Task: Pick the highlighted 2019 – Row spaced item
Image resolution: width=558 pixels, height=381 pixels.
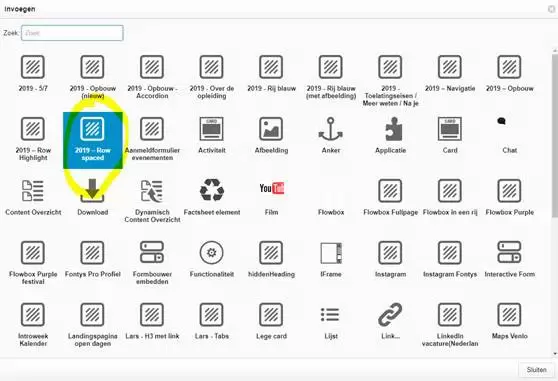Action: pyautogui.click(x=93, y=140)
